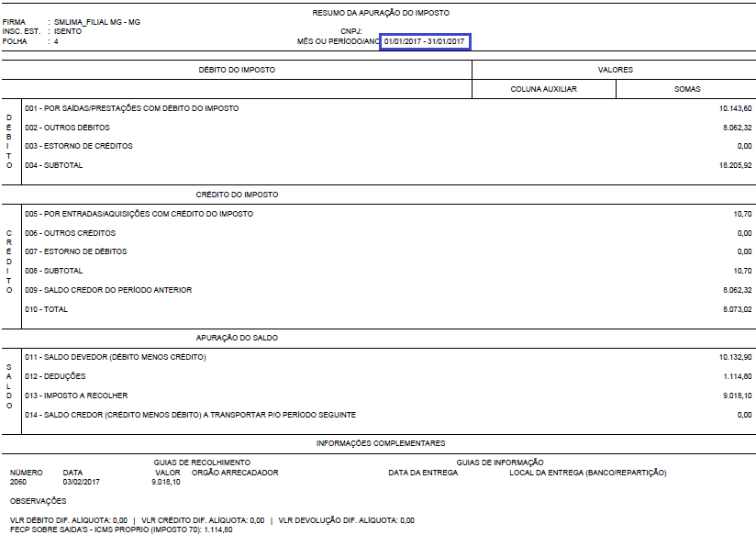This screenshot has height=535, width=756.
Task: Select firm name SMLIMA_FILIAL MG - MG
Action: pos(97,22)
